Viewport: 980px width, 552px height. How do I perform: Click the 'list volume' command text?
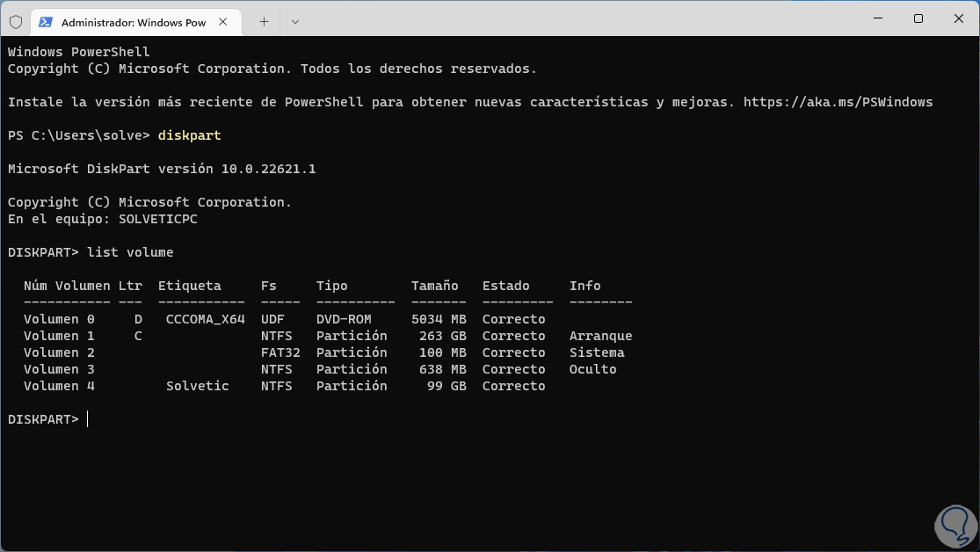(130, 252)
